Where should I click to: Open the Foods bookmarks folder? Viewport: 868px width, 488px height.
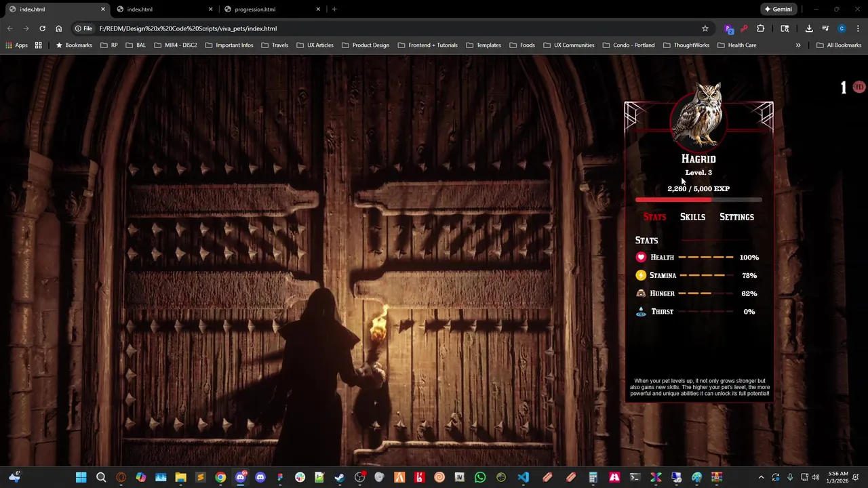coord(521,45)
